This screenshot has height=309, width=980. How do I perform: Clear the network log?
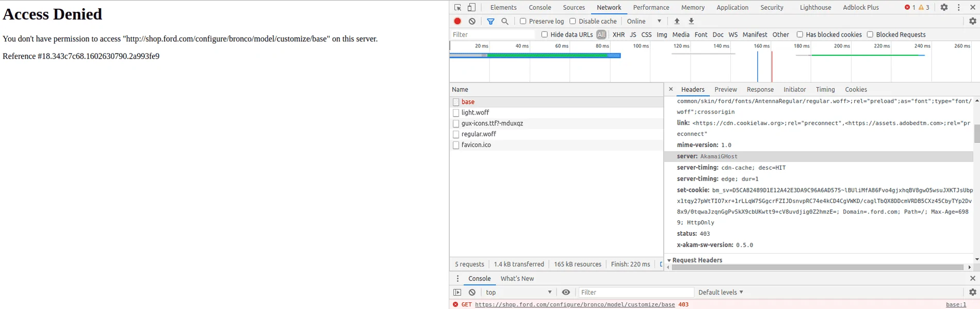[472, 21]
